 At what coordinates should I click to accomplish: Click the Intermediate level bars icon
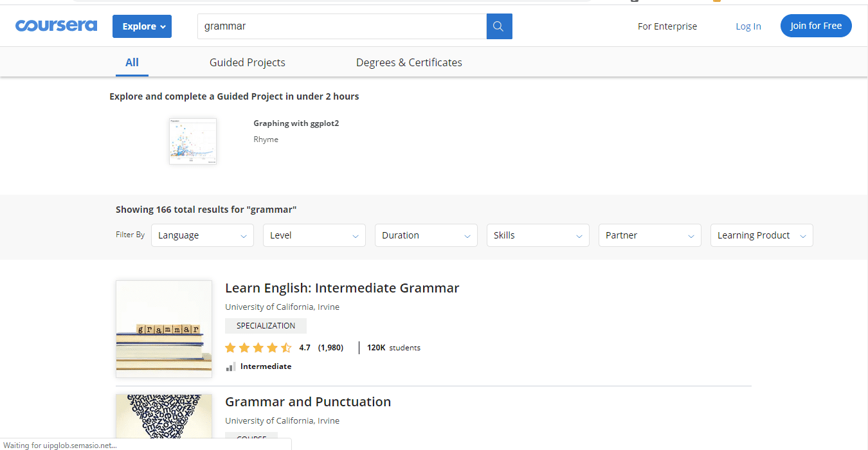point(231,366)
